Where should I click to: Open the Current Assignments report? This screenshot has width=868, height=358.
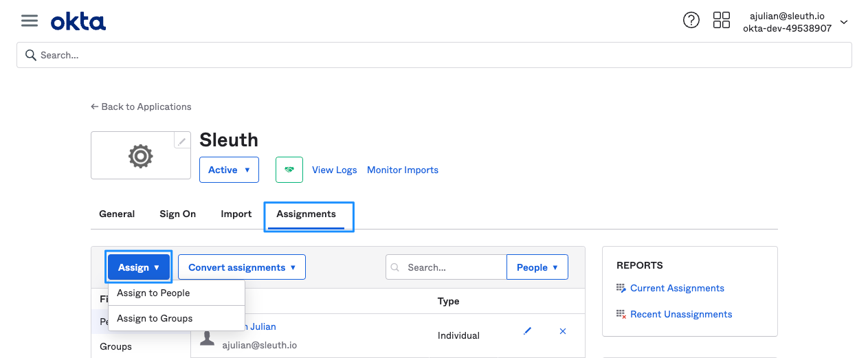click(677, 288)
